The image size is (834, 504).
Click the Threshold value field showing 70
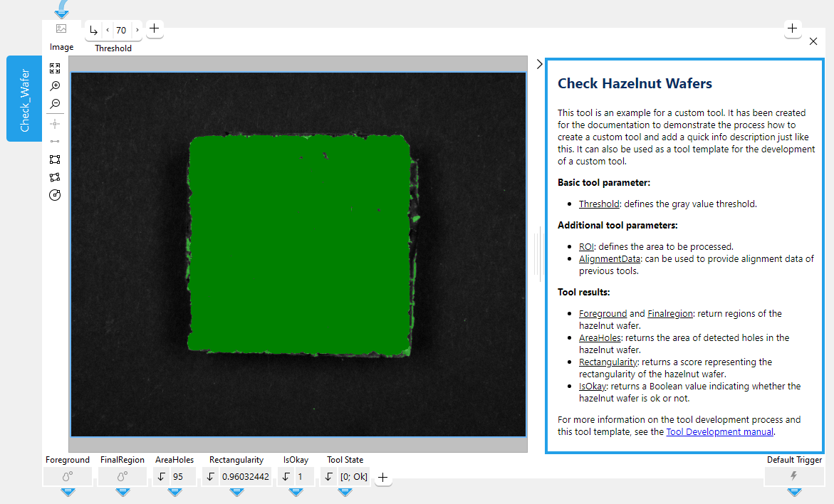pyautogui.click(x=122, y=31)
